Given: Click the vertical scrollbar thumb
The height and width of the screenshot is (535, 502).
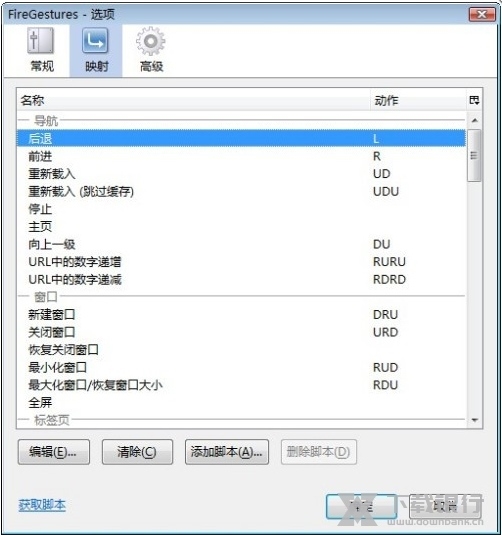Looking at the screenshot, I should (x=474, y=155).
